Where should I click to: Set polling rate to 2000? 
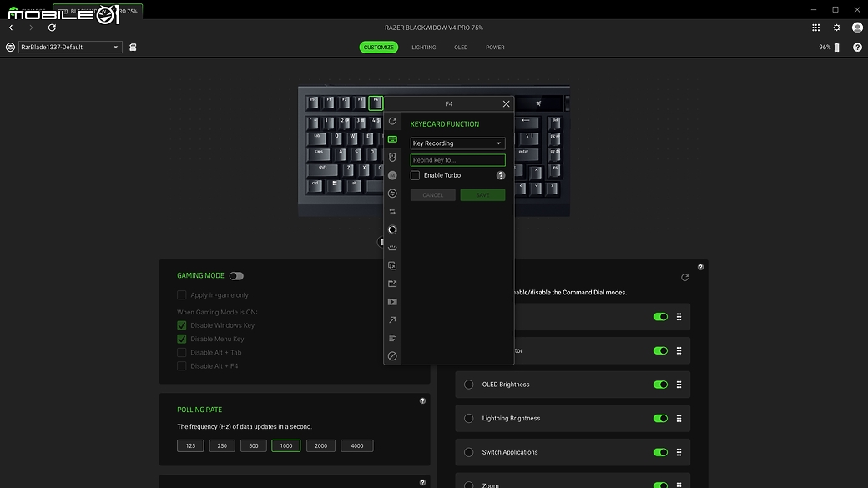pos(321,446)
